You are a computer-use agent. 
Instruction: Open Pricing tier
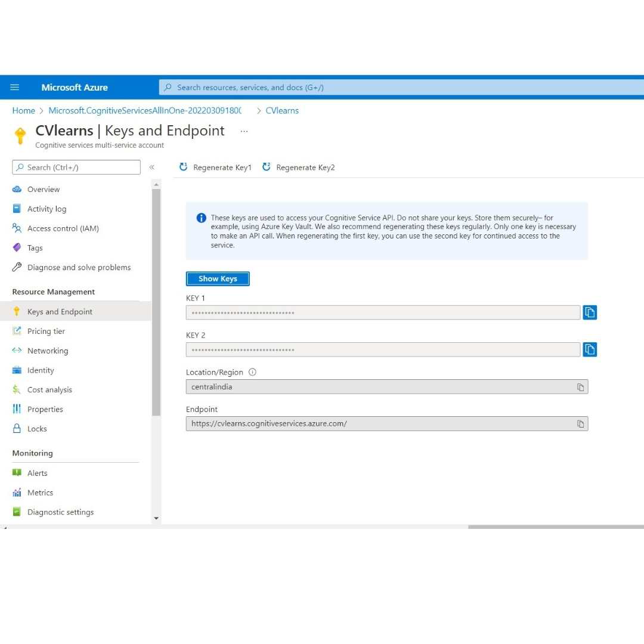(46, 331)
